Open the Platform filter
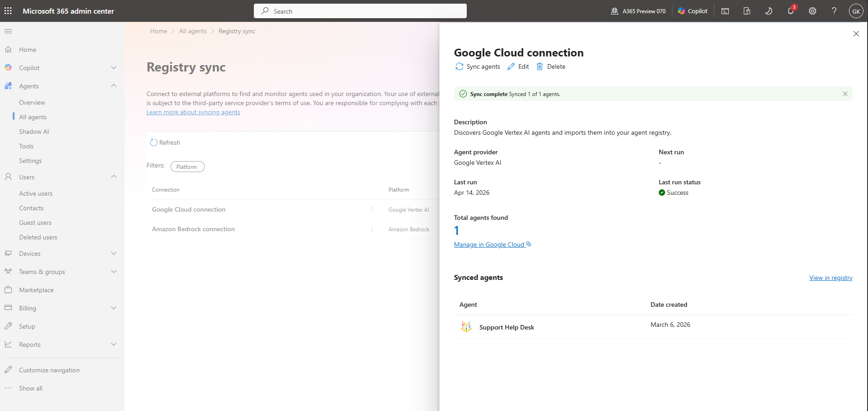This screenshot has width=868, height=411. (187, 167)
